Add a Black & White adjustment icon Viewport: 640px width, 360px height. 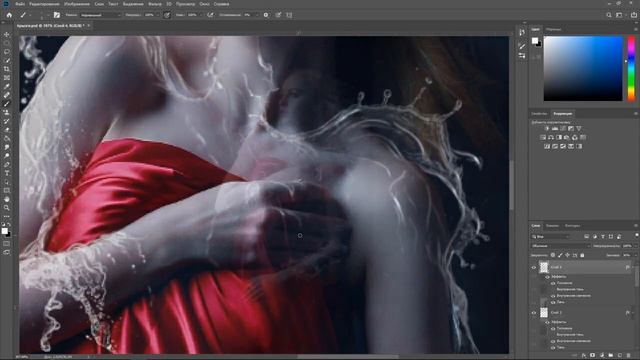[x=559, y=138]
